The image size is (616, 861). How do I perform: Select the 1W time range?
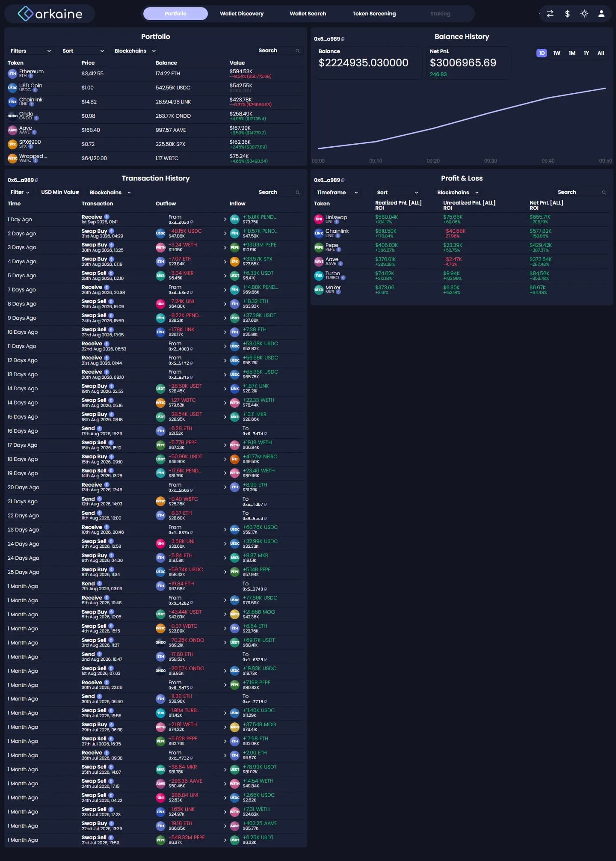557,53
